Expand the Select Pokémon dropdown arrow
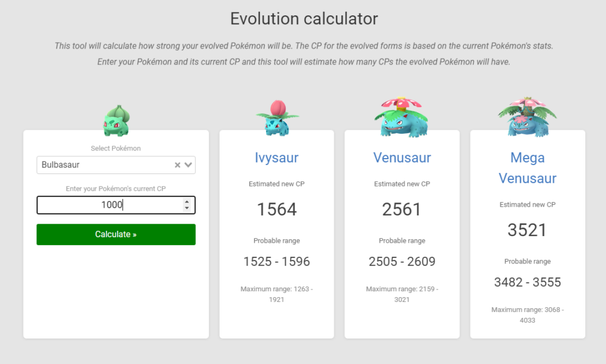The height and width of the screenshot is (364, 606). point(188,165)
